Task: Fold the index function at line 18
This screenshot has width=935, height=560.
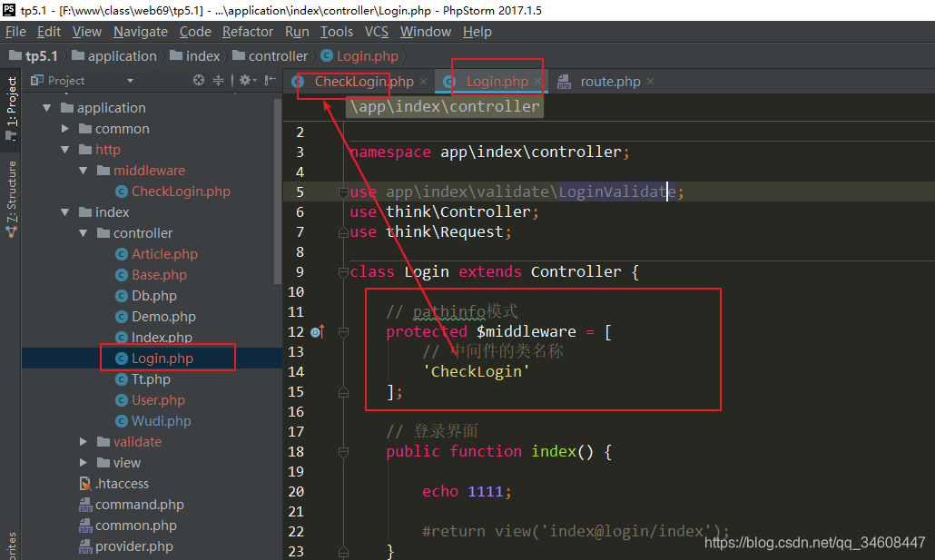Action: 343,452
